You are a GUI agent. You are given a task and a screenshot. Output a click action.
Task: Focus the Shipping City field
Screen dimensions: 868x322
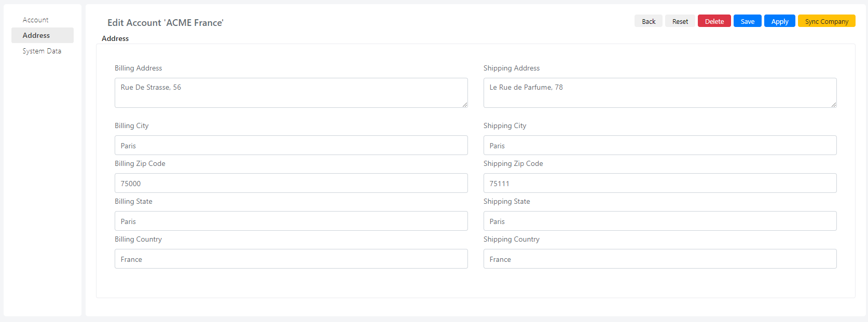[660, 145]
